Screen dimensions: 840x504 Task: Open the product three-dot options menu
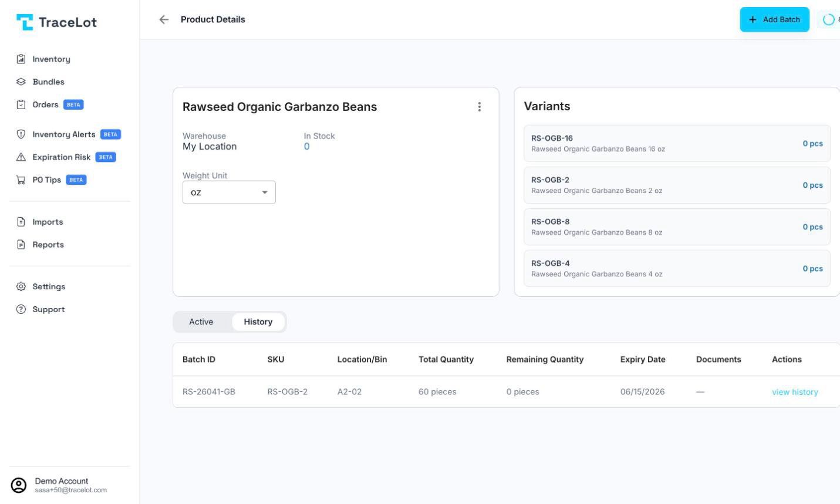tap(479, 107)
